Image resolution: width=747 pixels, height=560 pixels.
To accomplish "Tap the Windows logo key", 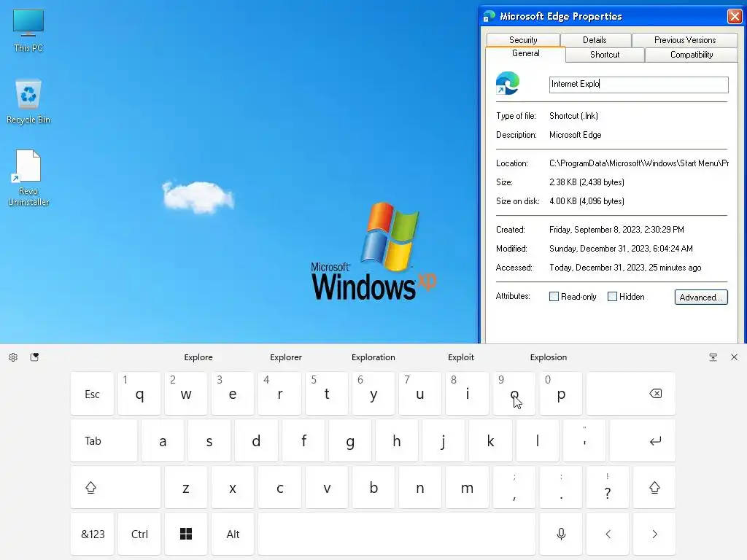I will [186, 534].
